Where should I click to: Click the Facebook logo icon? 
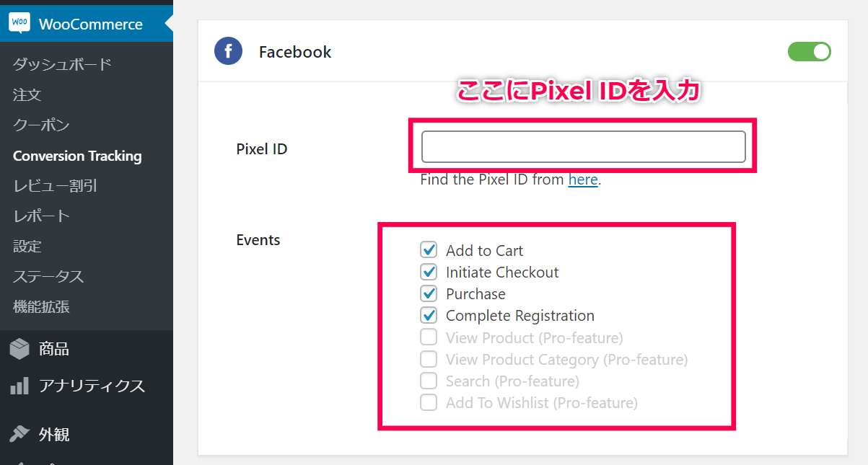click(x=228, y=52)
